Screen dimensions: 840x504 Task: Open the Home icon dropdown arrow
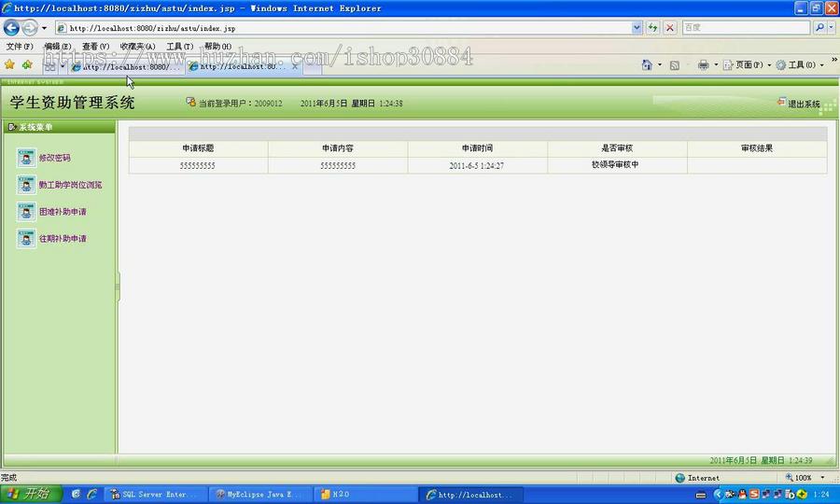coord(660,64)
